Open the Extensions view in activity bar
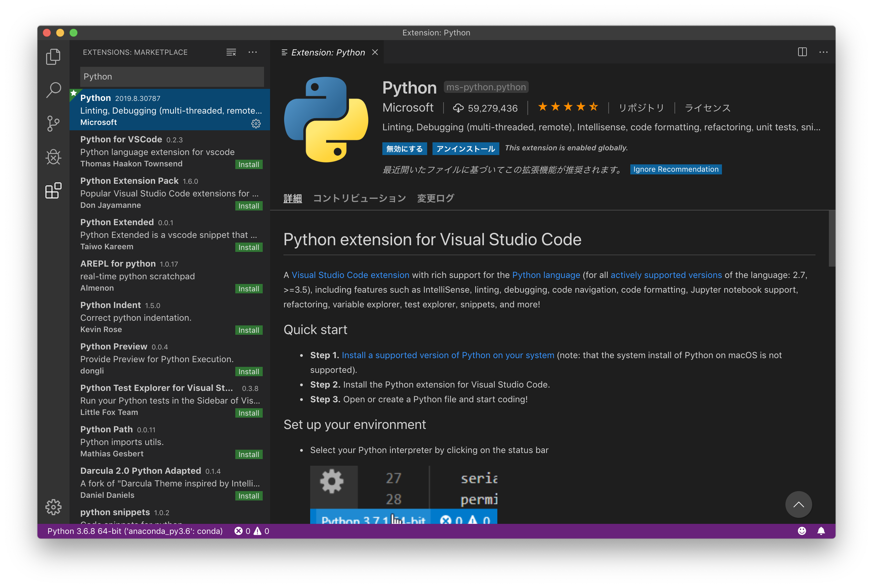The width and height of the screenshot is (873, 588). click(53, 190)
